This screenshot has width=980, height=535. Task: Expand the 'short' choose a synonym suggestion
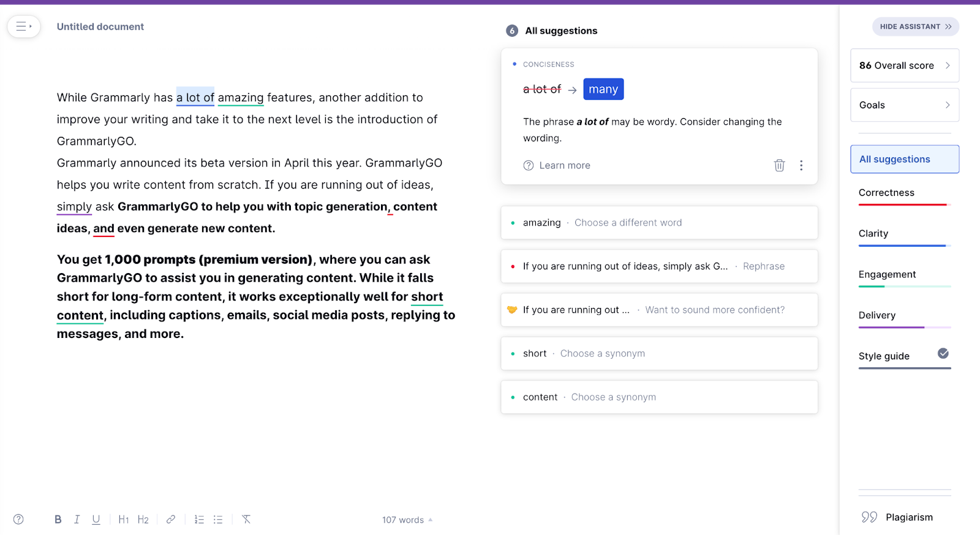(659, 353)
